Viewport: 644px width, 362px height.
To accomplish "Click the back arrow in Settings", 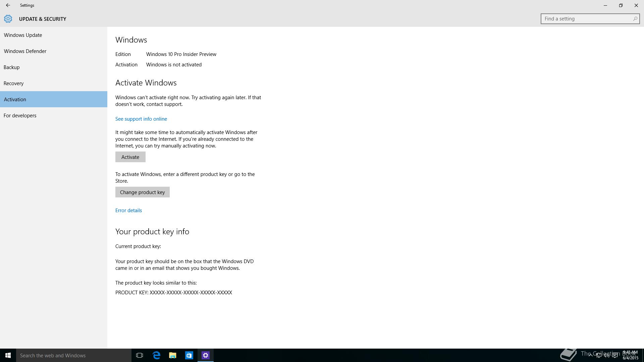I will tap(8, 5).
